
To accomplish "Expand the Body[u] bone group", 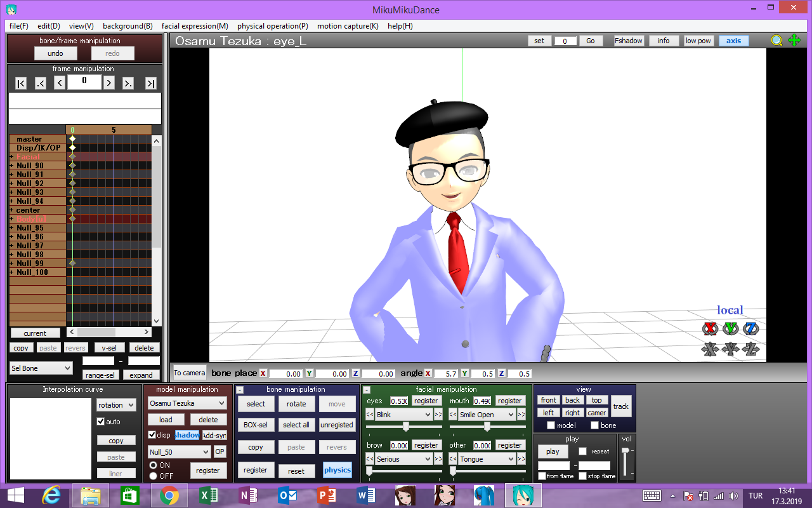I will tap(11, 219).
